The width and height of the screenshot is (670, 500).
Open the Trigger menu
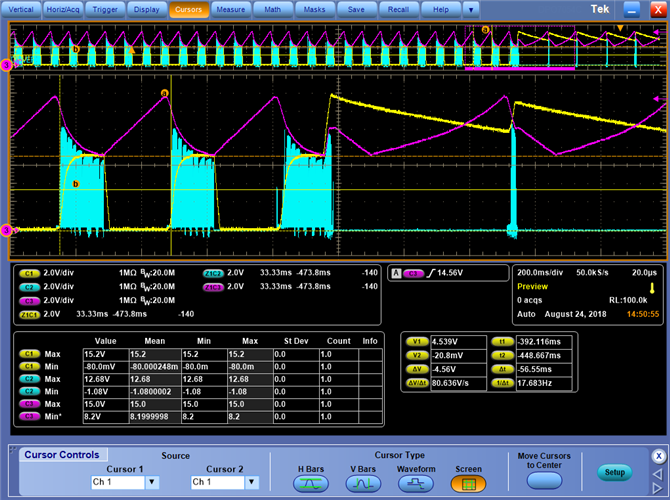(105, 9)
